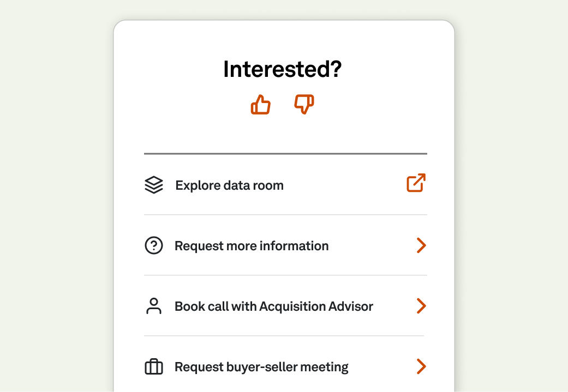Click Book call with Acquisition Advisor

[x=273, y=306]
